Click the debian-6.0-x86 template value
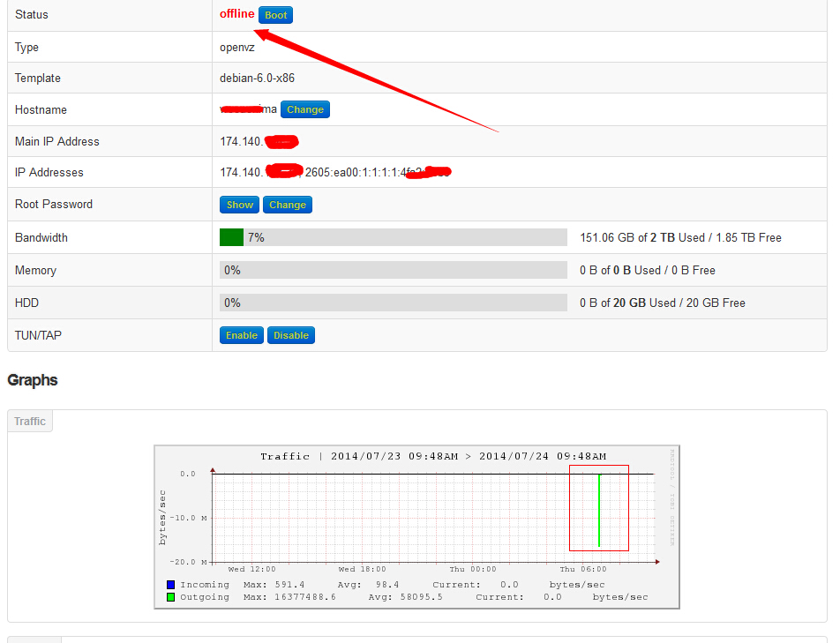 (x=257, y=78)
